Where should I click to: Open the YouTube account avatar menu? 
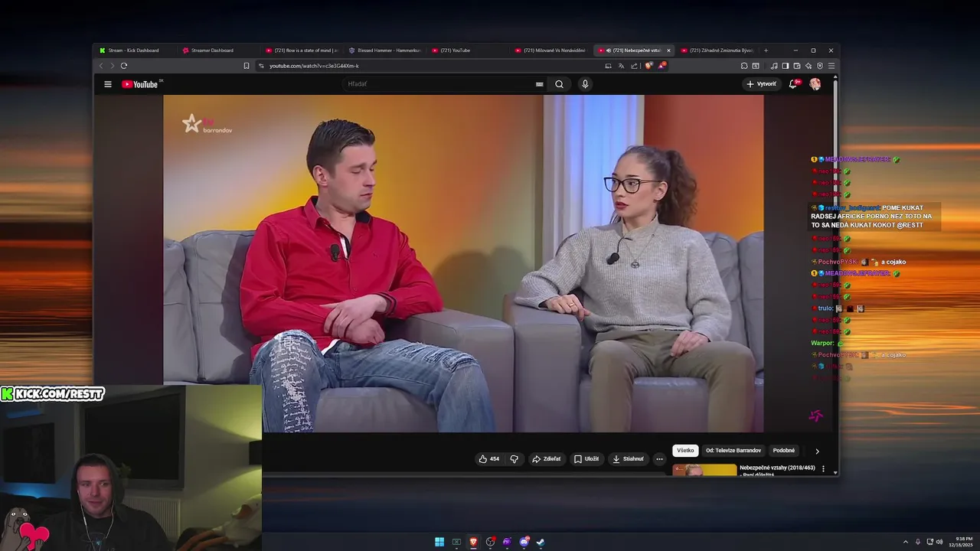[x=815, y=84]
